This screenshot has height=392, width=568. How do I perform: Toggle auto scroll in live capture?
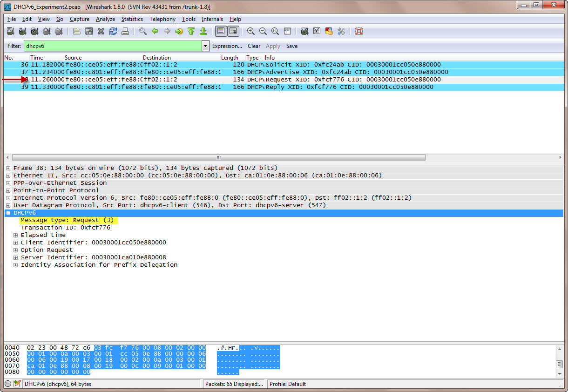[x=233, y=31]
